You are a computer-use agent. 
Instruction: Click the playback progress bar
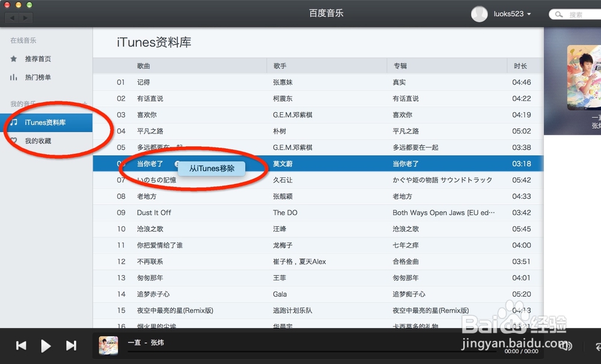tap(313, 351)
